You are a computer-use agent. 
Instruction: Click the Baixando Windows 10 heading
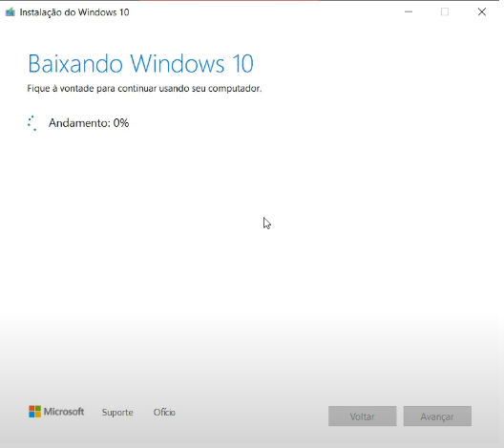tap(140, 63)
